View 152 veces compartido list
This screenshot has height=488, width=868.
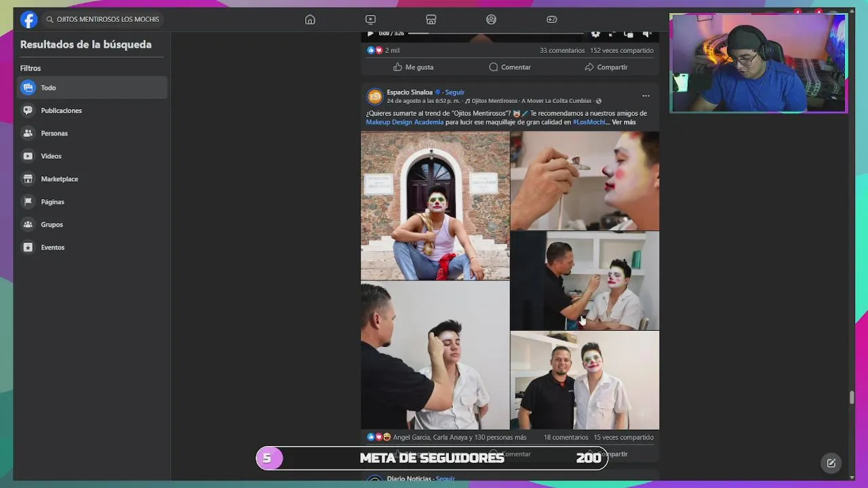pos(622,50)
